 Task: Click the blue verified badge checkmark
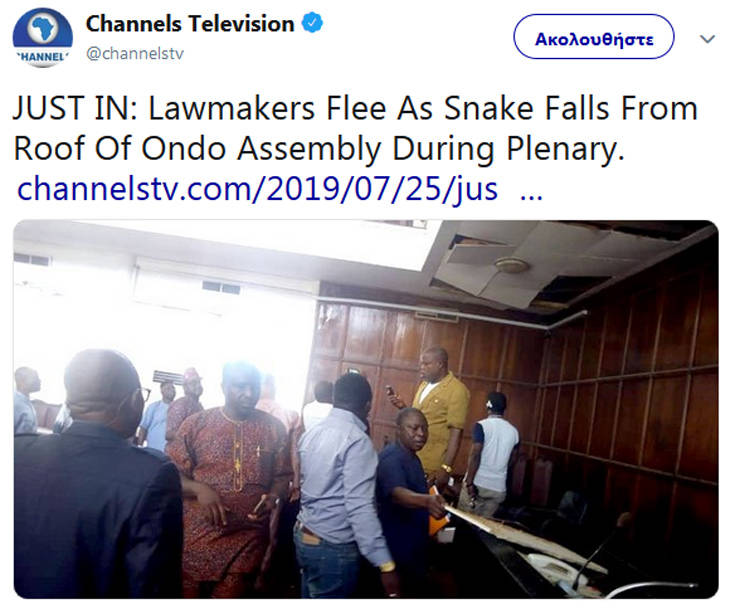(x=312, y=23)
